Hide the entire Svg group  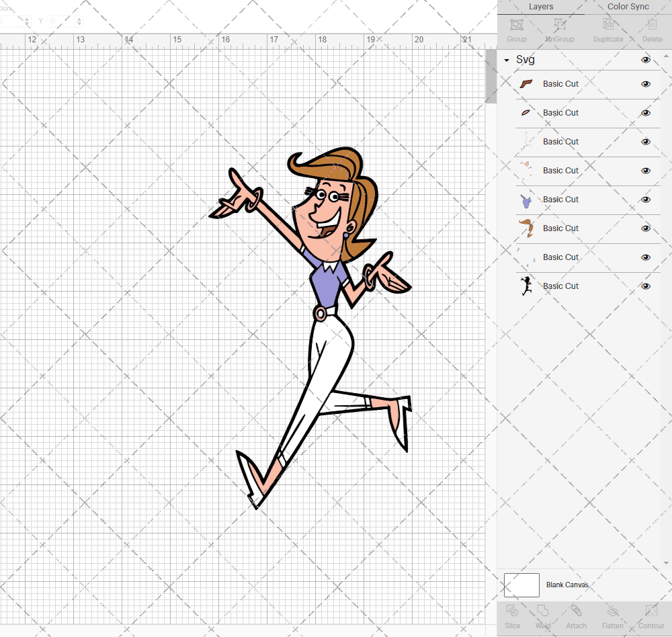(645, 60)
